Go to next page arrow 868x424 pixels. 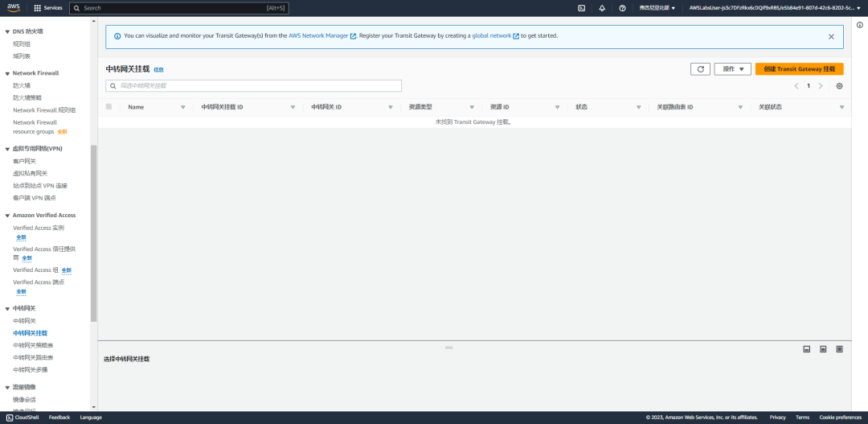(821, 86)
